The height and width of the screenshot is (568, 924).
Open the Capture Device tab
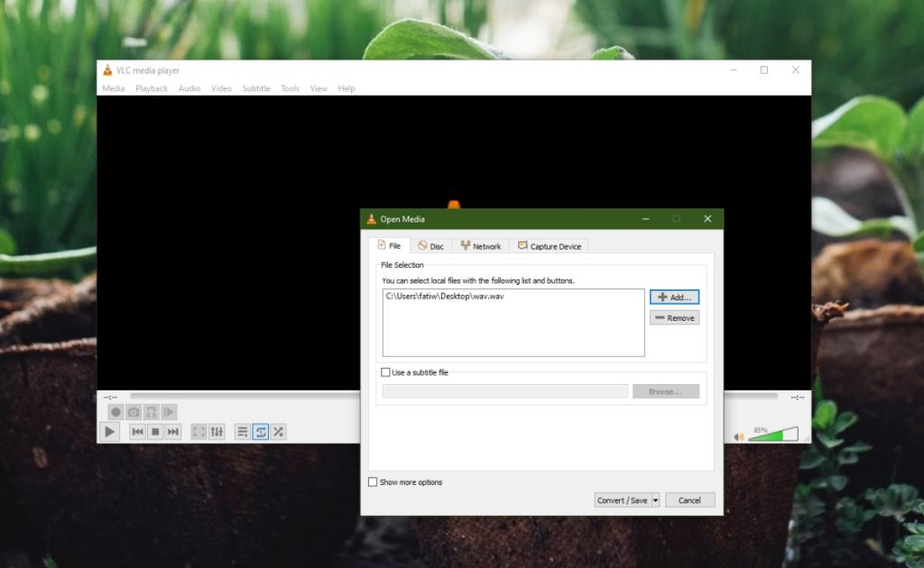(549, 245)
